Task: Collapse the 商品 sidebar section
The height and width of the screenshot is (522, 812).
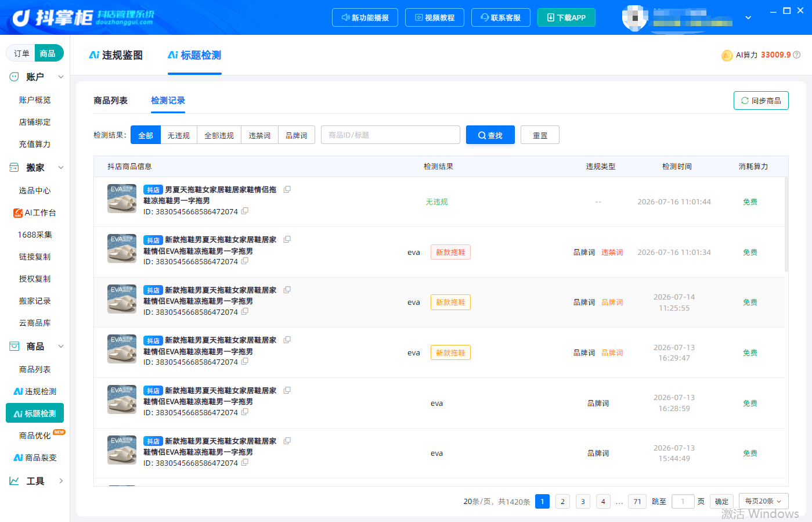Action: click(x=60, y=346)
